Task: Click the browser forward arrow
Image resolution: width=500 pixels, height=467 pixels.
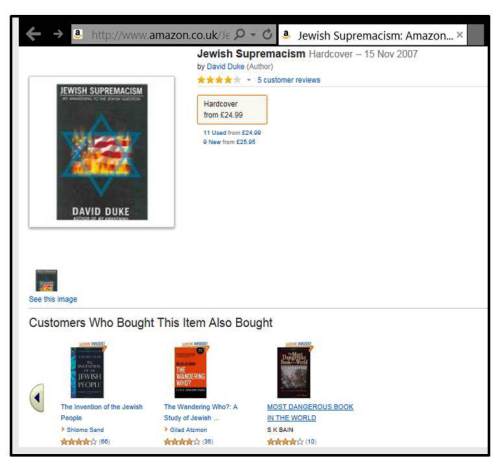Action: [58, 34]
